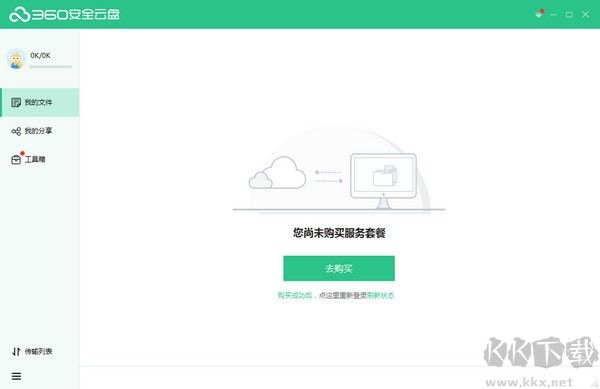Click the 您尚未购买服务套餐 message
Screen dimensions: 600x389
(x=339, y=233)
